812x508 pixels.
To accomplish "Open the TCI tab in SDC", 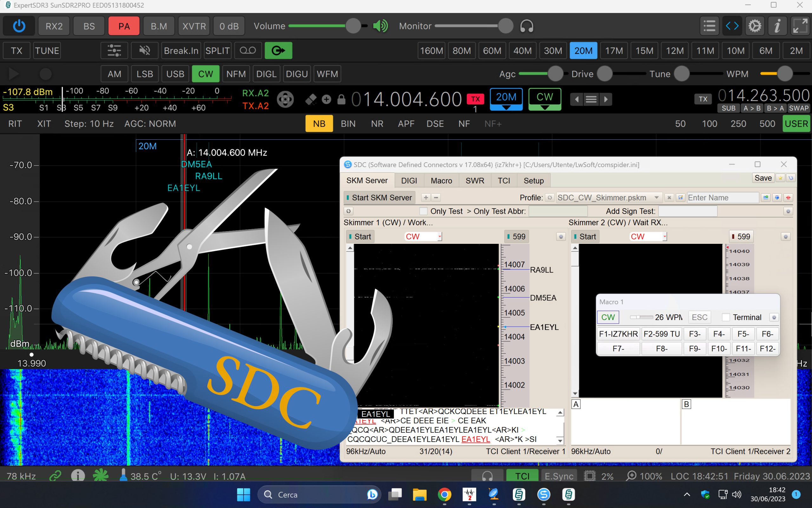I will pos(504,180).
